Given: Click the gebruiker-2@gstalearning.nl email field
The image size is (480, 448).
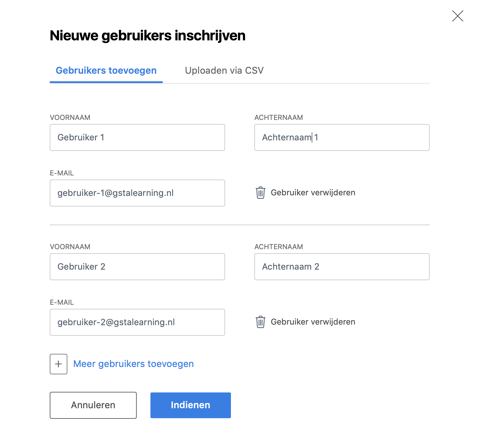Looking at the screenshot, I should pos(137,322).
